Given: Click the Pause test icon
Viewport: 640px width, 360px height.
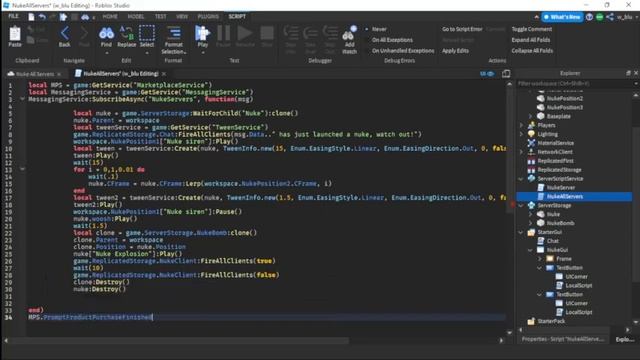Looking at the screenshot, I should pos(223,33).
